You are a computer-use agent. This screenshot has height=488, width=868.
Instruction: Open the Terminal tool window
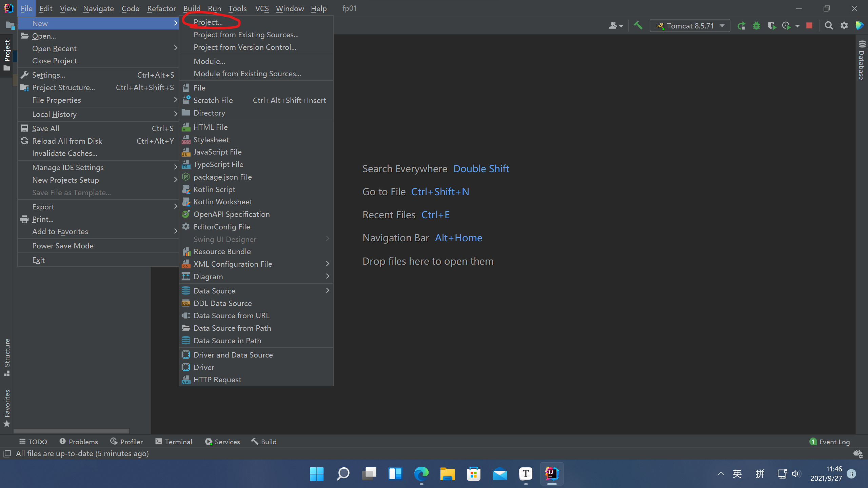click(x=174, y=442)
